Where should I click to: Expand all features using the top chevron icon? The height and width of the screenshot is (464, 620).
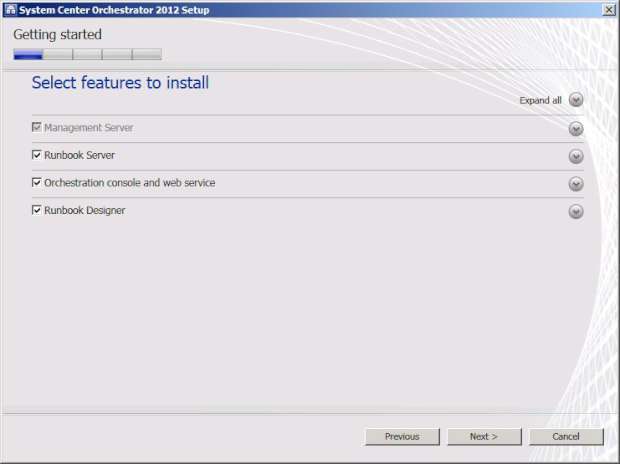click(x=575, y=100)
